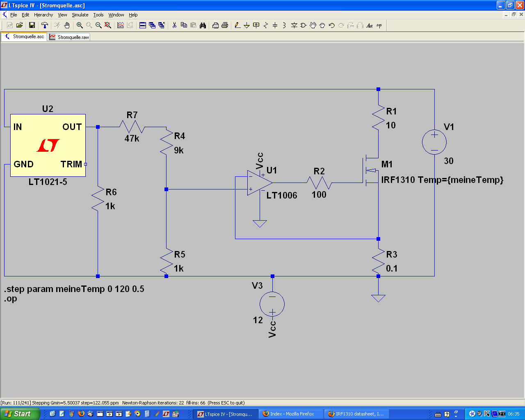The height and width of the screenshot is (420, 525).
Task: Select the Label Net tool
Action: 256,25
